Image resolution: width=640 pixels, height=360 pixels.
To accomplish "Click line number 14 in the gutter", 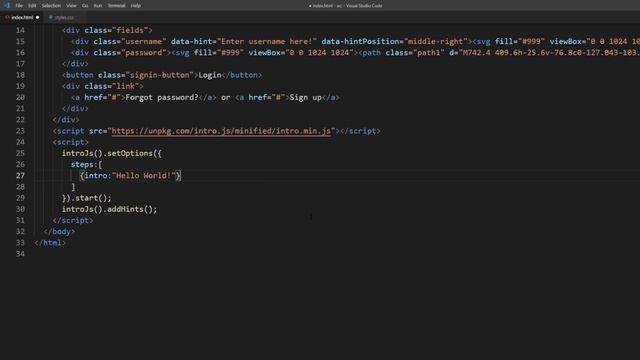I will pyautogui.click(x=20, y=31).
